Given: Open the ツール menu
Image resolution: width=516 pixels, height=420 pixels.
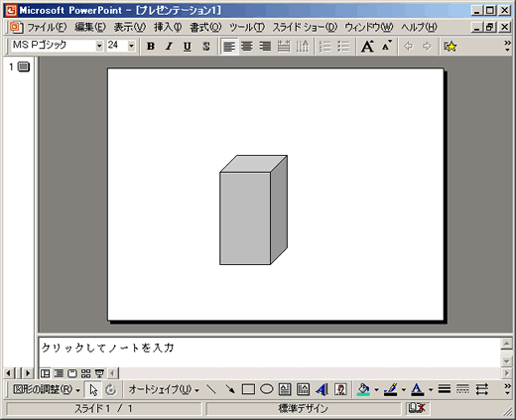Looking at the screenshot, I should [247, 28].
